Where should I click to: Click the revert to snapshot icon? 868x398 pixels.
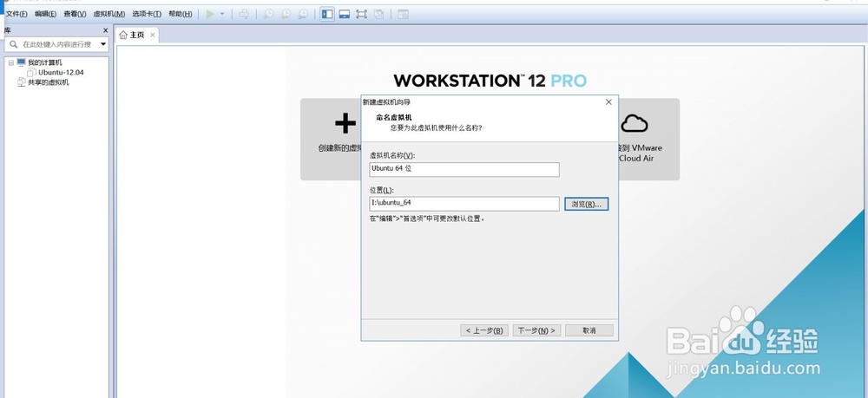(286, 14)
